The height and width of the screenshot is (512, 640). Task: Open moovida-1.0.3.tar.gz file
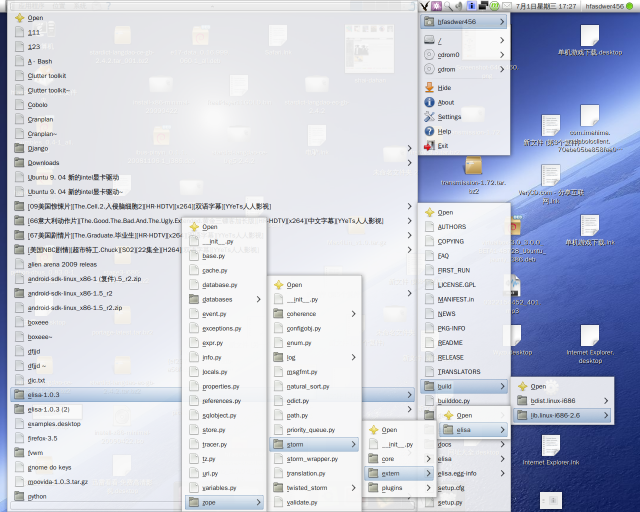(x=58, y=481)
